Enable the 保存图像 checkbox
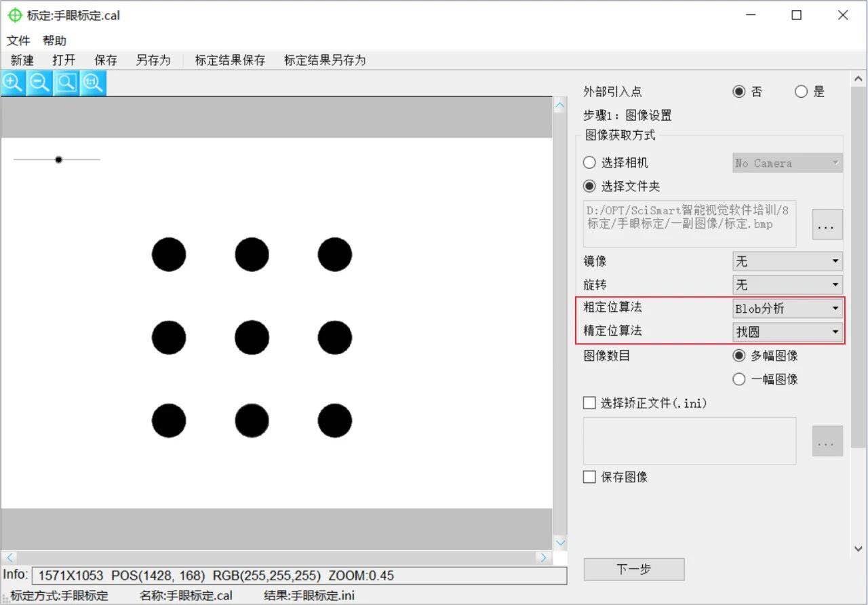This screenshot has width=868, height=605. (590, 477)
